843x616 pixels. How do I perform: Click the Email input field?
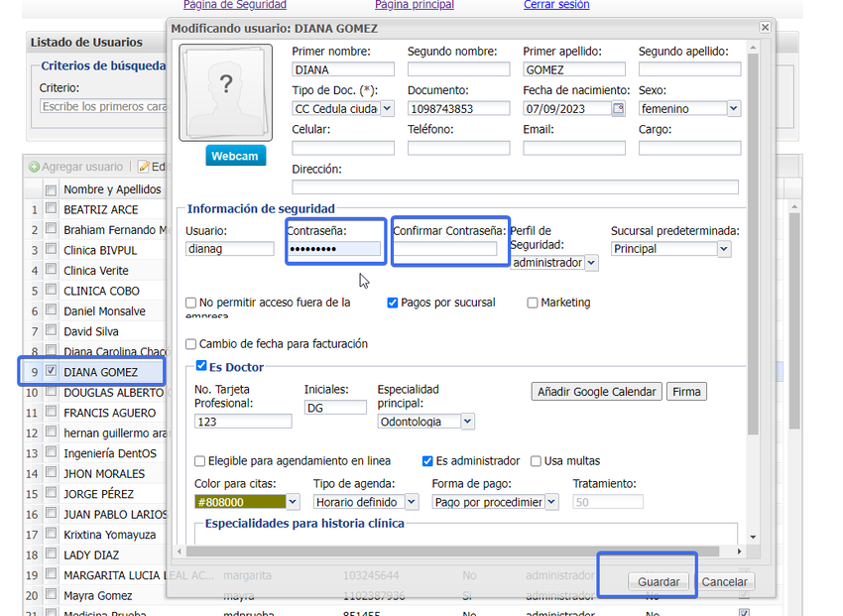[574, 148]
